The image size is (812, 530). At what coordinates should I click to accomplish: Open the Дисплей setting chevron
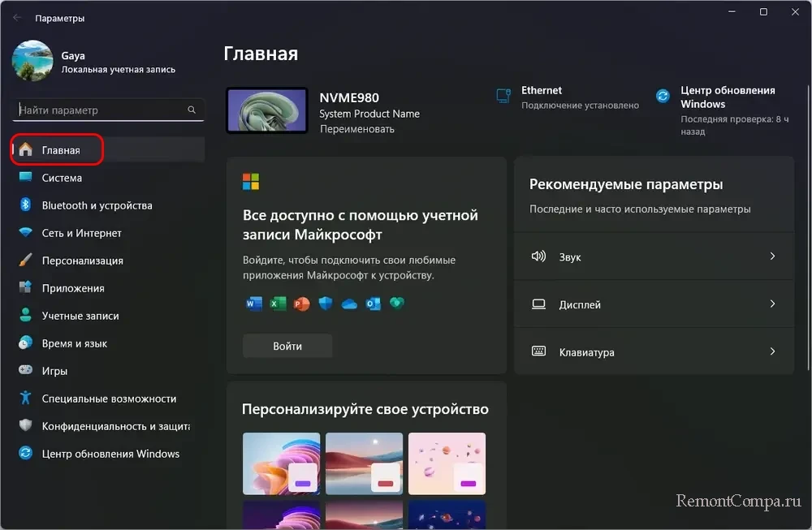click(x=772, y=304)
